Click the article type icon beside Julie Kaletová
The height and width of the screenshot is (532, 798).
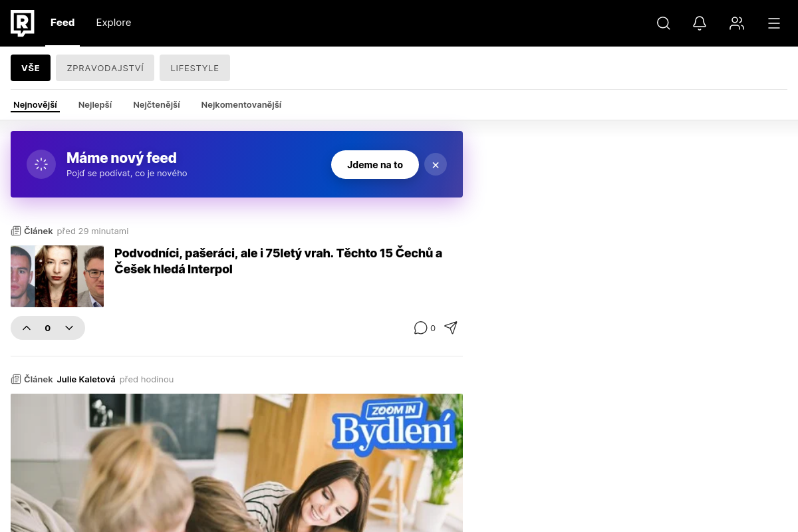click(x=16, y=379)
